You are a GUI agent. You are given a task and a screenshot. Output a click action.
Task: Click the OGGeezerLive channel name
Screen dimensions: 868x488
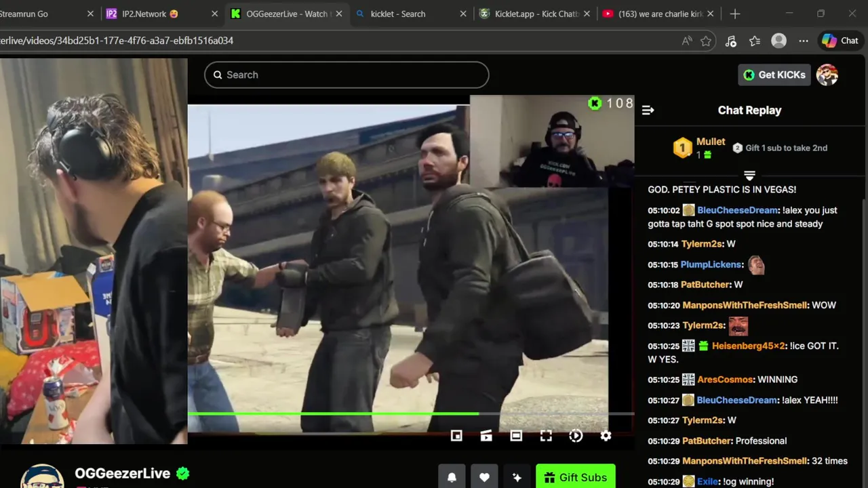122,473
